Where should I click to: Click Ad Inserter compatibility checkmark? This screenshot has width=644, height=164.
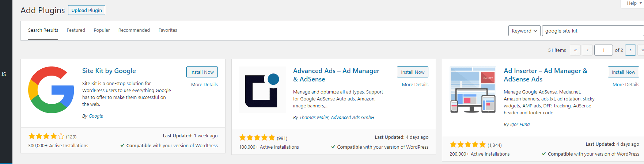544,154
